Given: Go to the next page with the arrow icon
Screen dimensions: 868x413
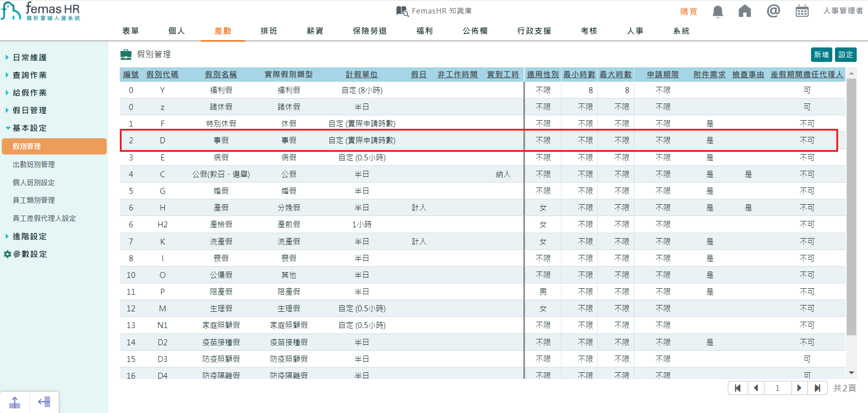Looking at the screenshot, I should [x=799, y=388].
